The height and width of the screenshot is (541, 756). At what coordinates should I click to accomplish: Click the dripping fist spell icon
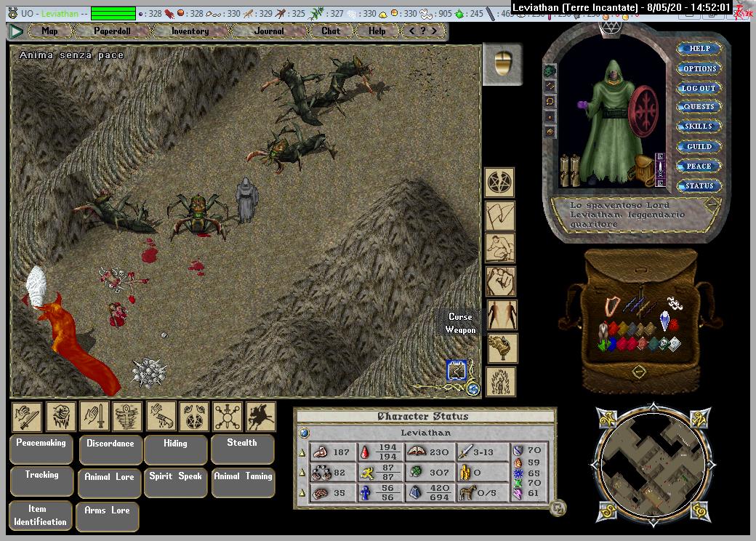[x=61, y=417]
